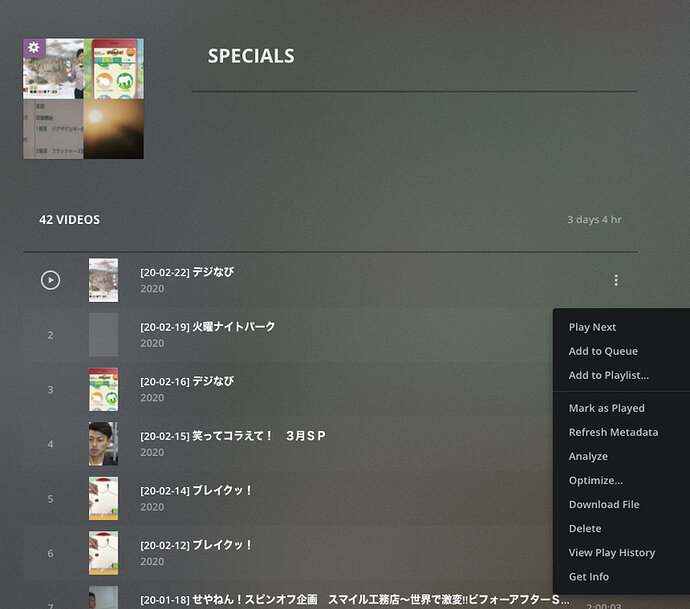Open [20-01-18] せやねん！ episode title
The height and width of the screenshot is (609, 690).
pos(355,600)
